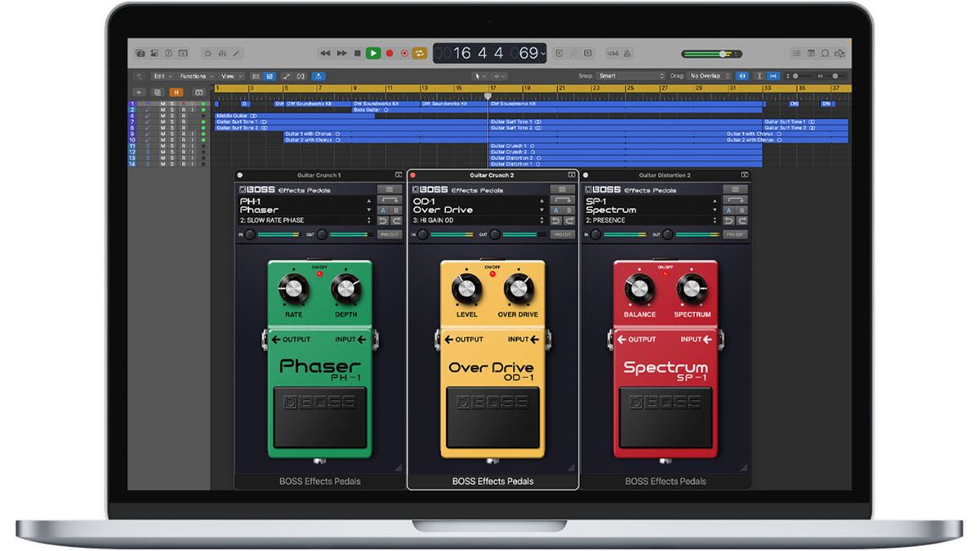The height and width of the screenshot is (551, 980).
Task: Solo the Middle Guitar track
Action: coord(171,116)
